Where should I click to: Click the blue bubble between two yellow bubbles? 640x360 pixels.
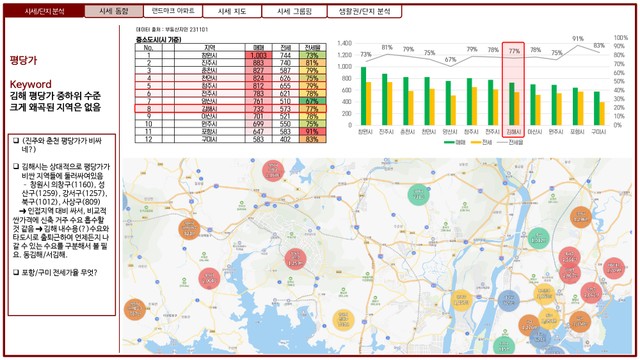509,301
